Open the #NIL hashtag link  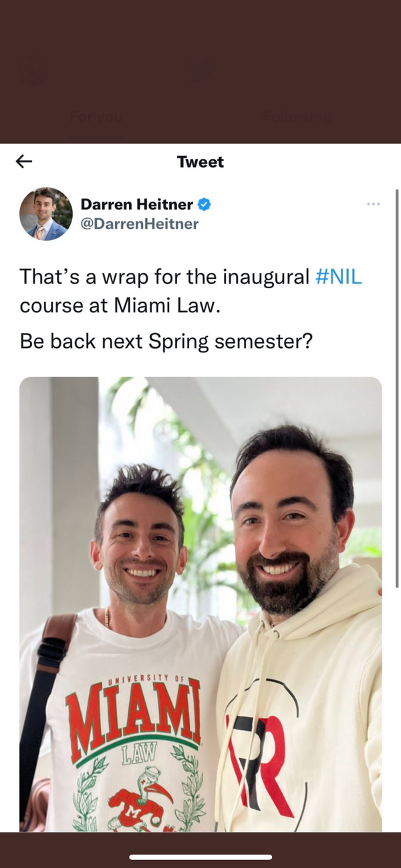338,276
